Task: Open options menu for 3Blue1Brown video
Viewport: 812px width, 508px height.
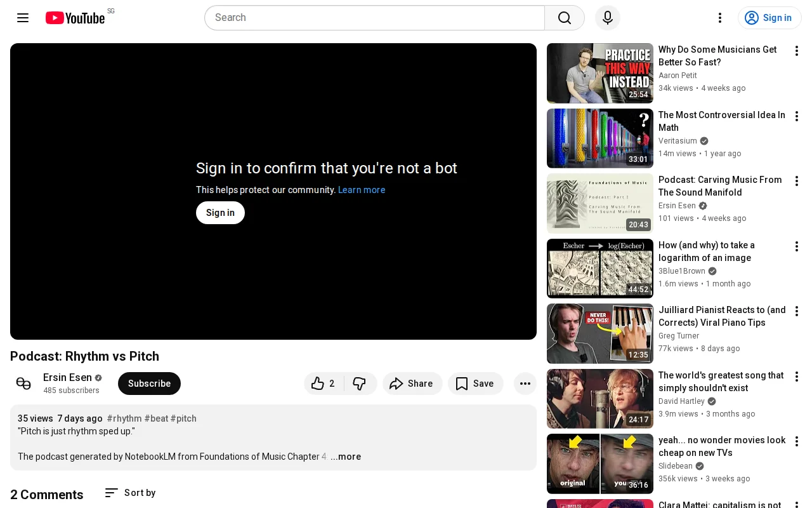Action: click(797, 246)
